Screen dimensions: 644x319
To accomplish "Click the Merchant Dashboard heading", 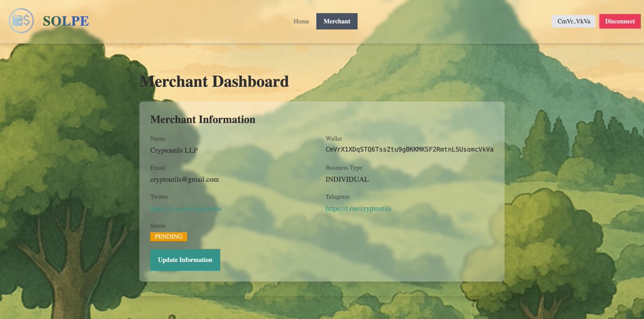I will click(214, 81).
